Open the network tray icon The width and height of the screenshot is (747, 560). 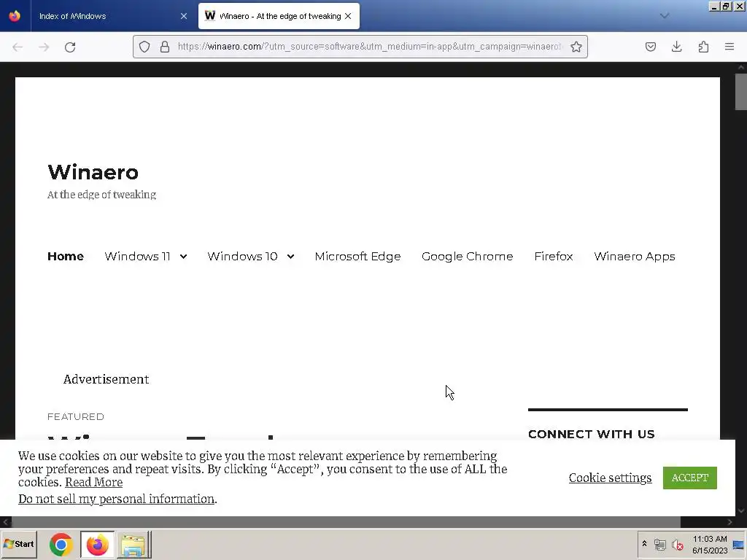pos(659,545)
